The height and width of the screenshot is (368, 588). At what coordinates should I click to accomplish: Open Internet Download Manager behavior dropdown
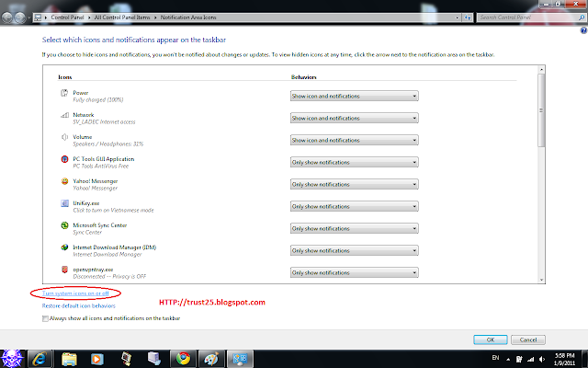[354, 250]
